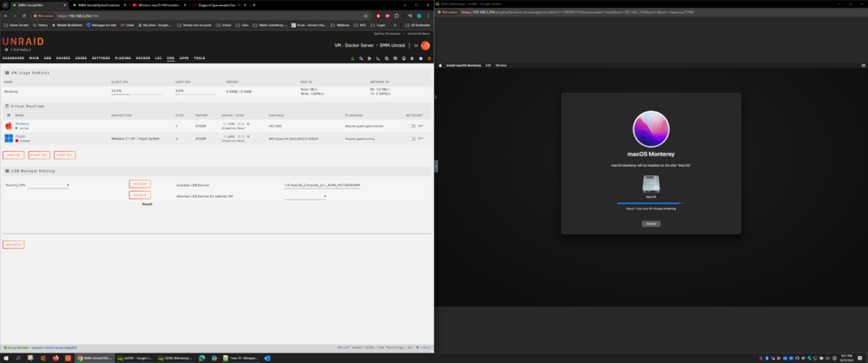Click the noVNC side panel handle

pos(437,166)
